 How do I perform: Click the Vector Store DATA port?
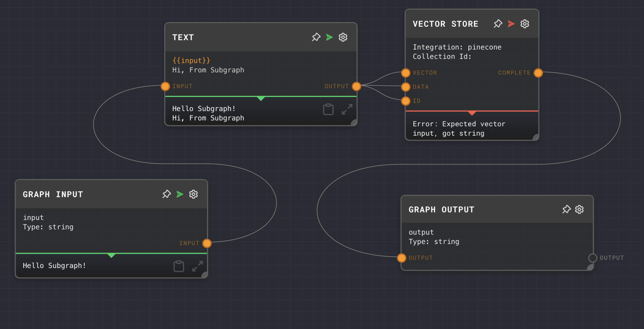tap(406, 87)
